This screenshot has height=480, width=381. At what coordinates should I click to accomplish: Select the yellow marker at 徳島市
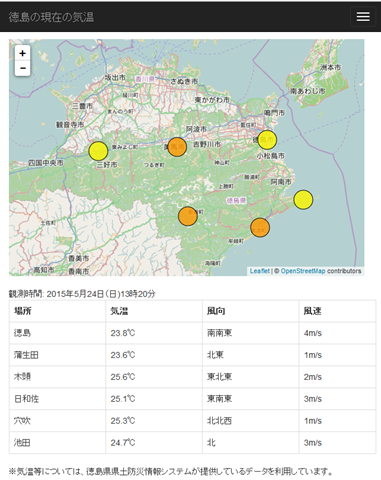pyautogui.click(x=267, y=140)
